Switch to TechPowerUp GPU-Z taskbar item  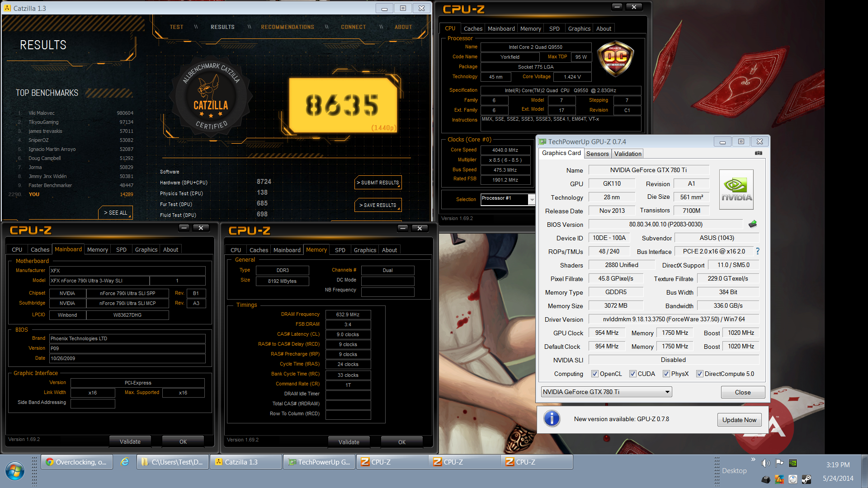[x=319, y=462]
